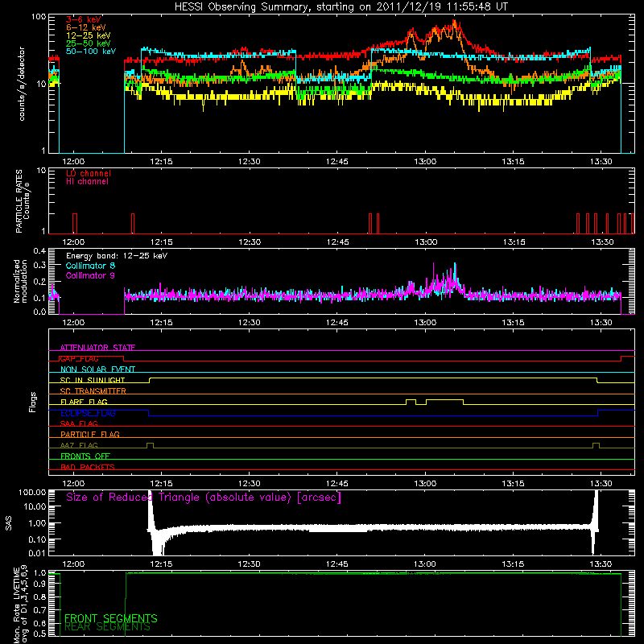644x644 pixels.
Task: Select the 12-25 keV legend label
Action: (89, 35)
